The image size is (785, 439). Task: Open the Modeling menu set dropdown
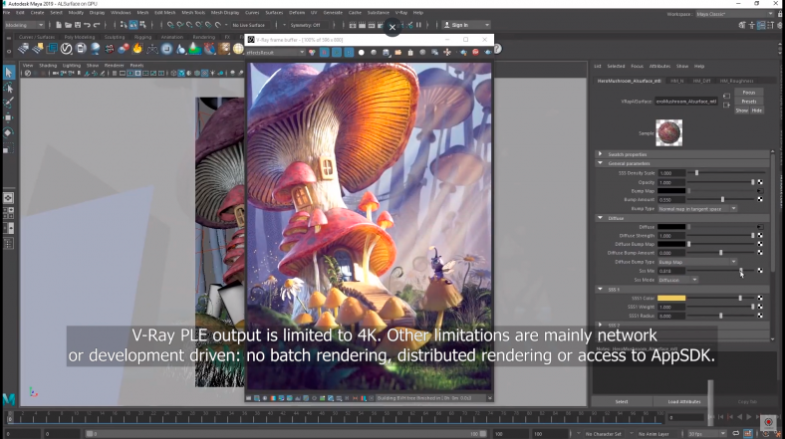click(x=24, y=25)
